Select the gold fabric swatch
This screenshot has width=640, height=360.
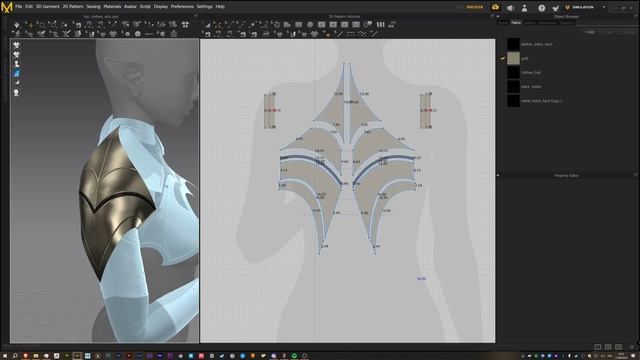[x=513, y=58]
